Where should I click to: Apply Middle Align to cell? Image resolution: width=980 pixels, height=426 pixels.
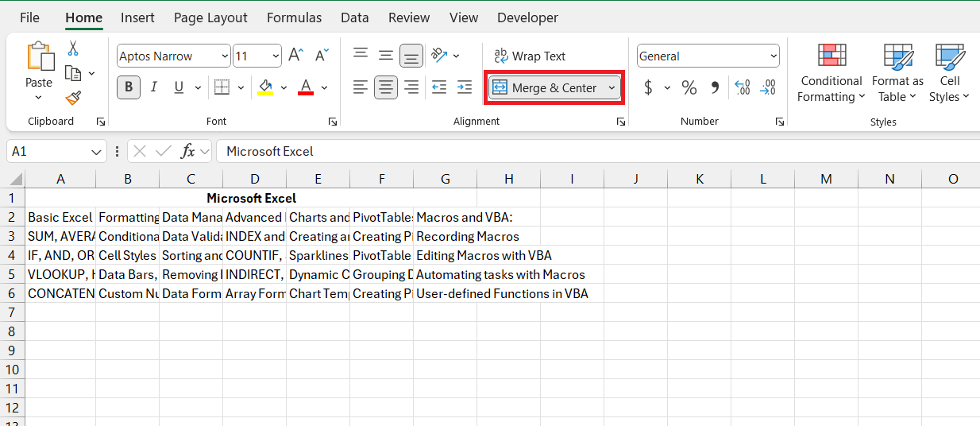pos(386,55)
